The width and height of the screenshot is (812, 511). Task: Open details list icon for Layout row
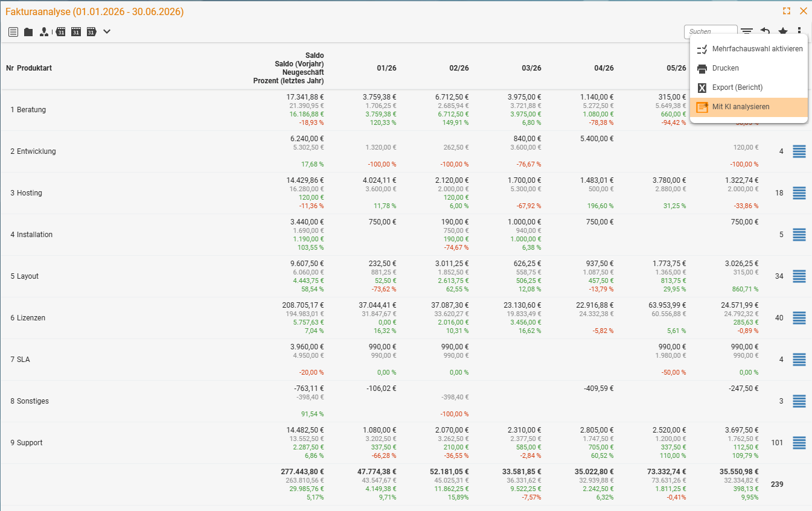coord(799,276)
